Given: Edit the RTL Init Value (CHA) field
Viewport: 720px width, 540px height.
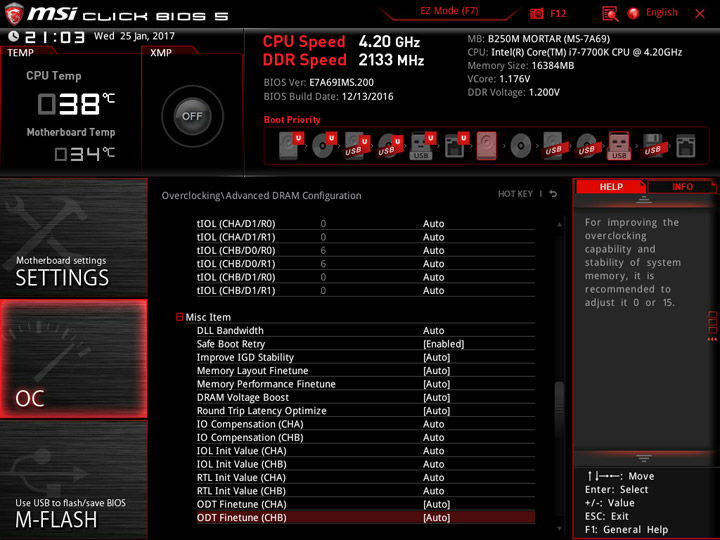Looking at the screenshot, I should click(433, 478).
